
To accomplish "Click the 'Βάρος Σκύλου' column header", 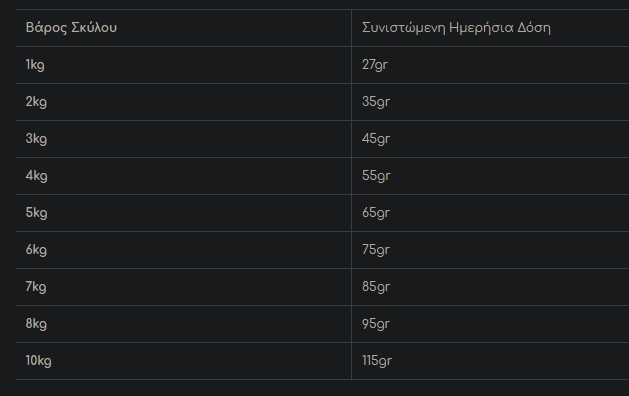I will pyautogui.click(x=183, y=28).
